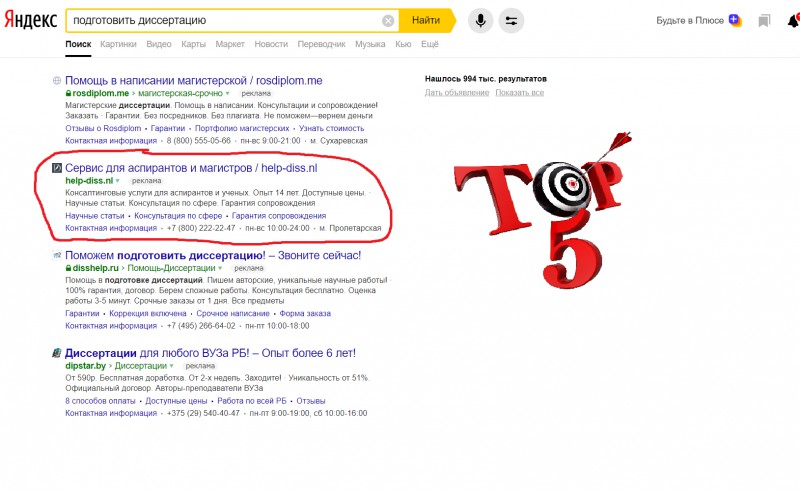Viewport: 800px width, 491px height.
Task: Open Диссертации для любого ВУЗа РБ result
Action: pos(210,353)
